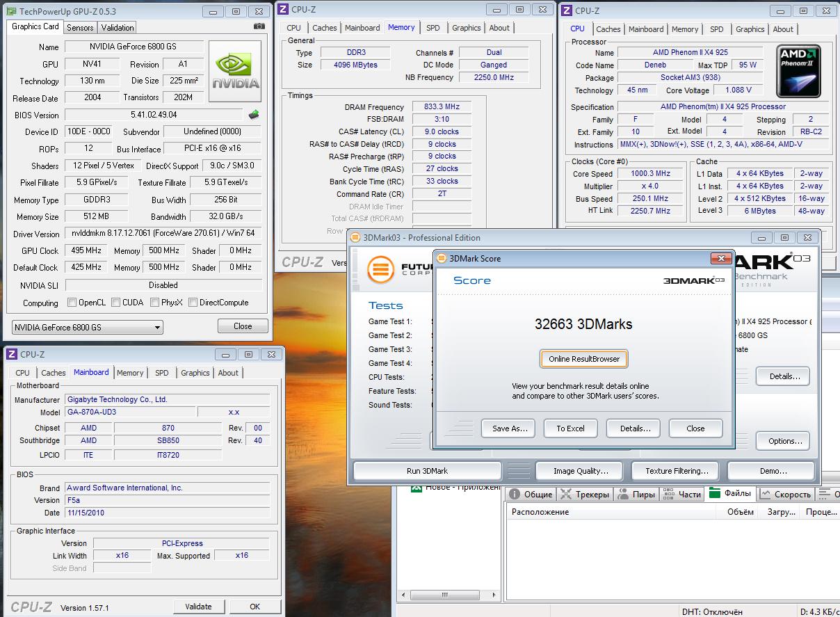Click AMD Phenom II X4 925 name field
The image size is (840, 617).
pos(689,52)
